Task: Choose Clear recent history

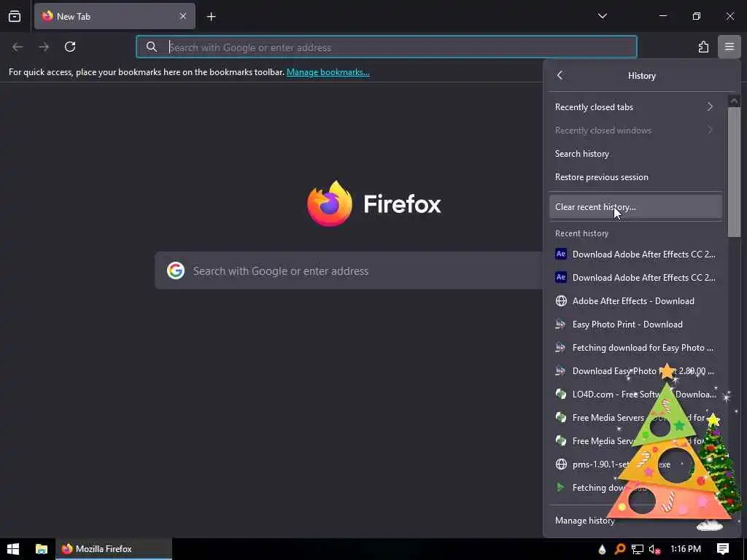Action: pos(635,206)
